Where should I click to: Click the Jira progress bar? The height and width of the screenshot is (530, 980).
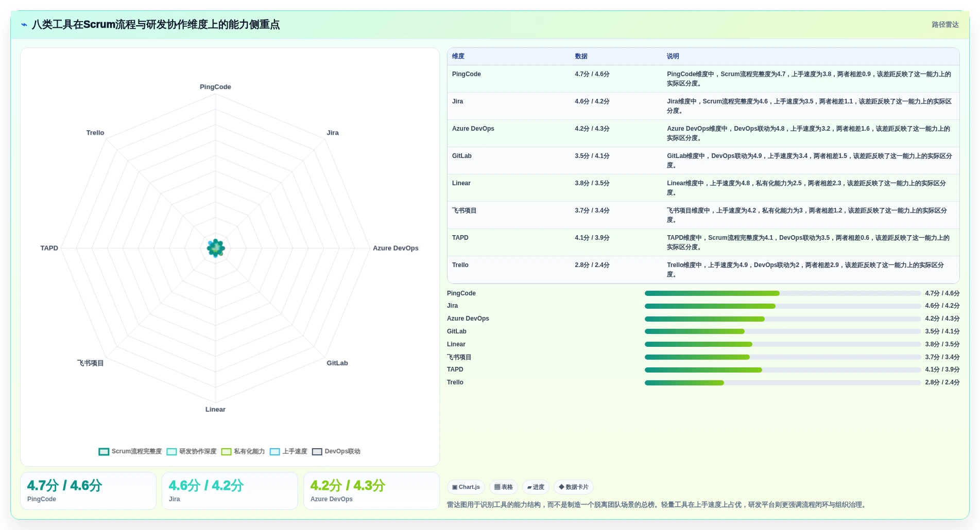783,306
